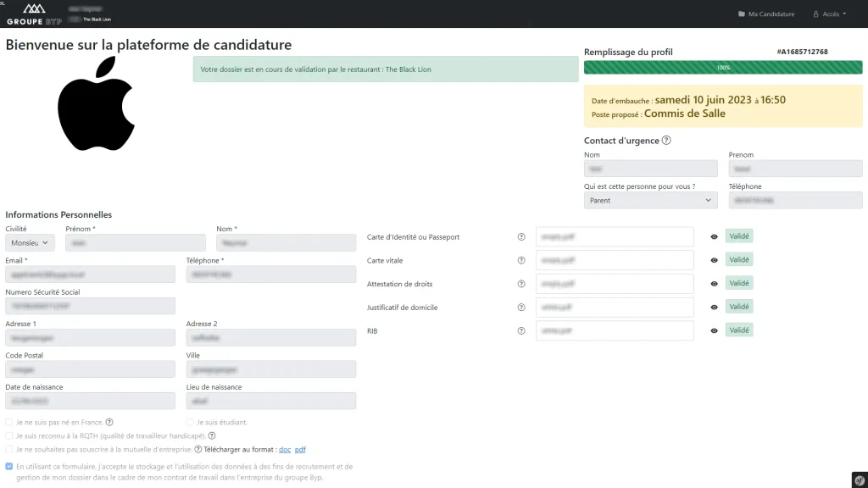Click the emergency contact Nom field
The height and width of the screenshot is (488, 868).
650,169
